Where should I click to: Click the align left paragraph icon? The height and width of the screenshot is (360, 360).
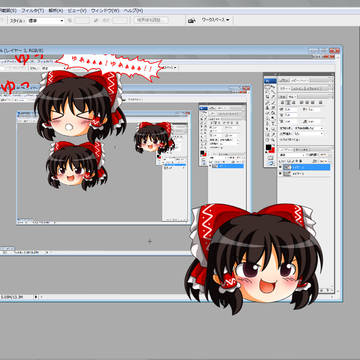coord(283,102)
